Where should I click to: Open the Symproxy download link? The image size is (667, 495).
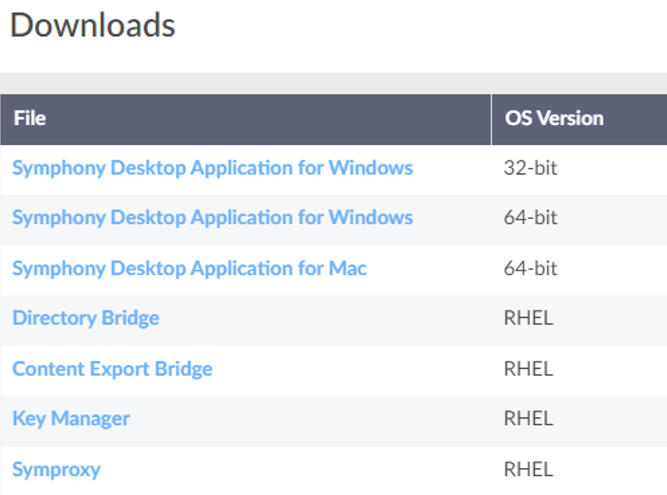click(x=56, y=470)
